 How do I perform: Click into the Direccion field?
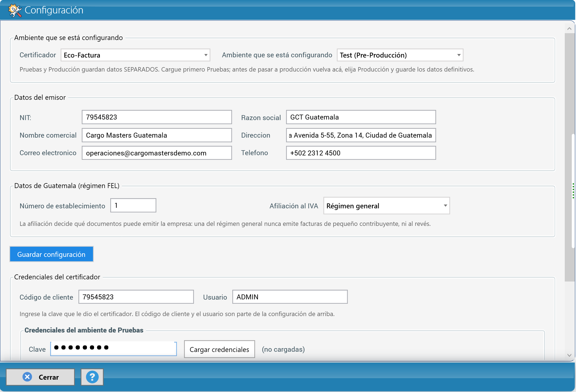coord(361,135)
